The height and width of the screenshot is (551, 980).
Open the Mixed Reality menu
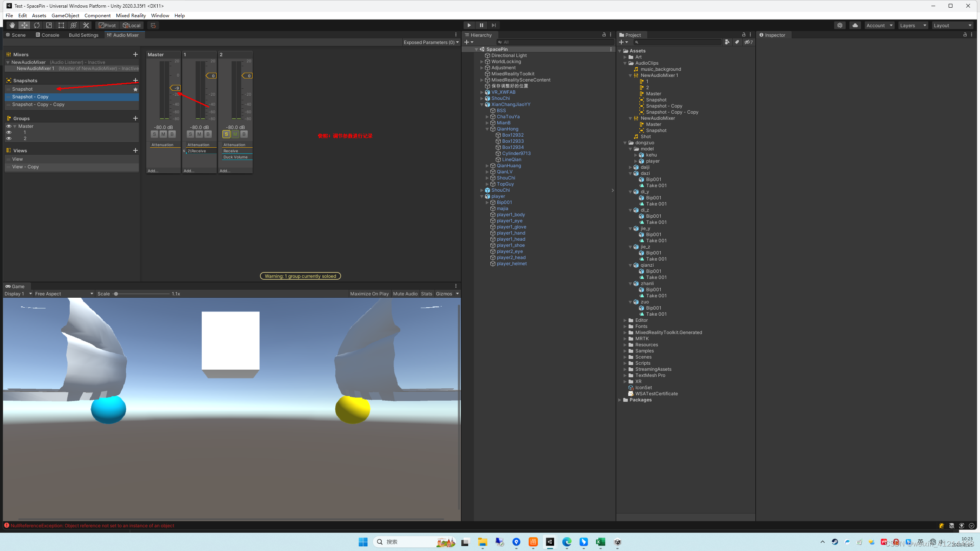pos(131,15)
